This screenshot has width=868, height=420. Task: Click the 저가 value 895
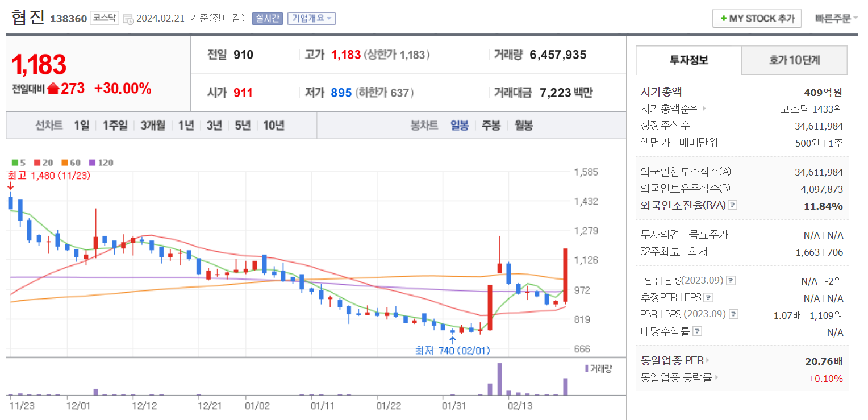tap(341, 93)
